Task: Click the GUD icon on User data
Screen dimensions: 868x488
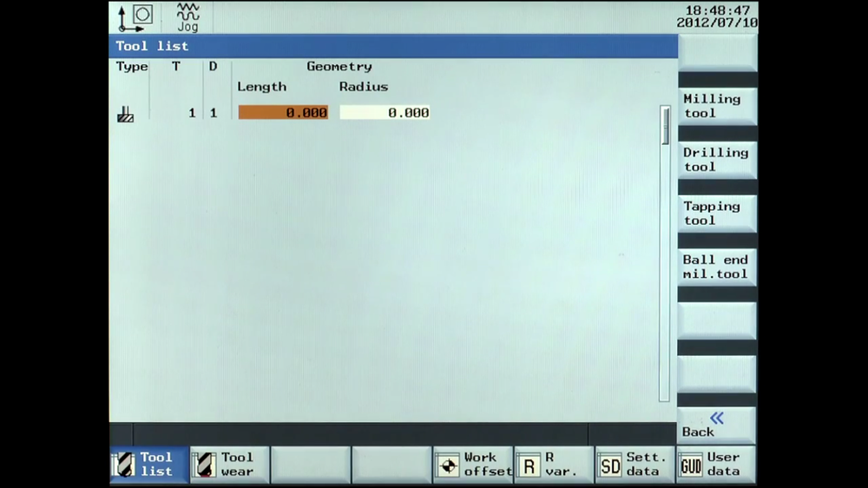Action: click(691, 466)
